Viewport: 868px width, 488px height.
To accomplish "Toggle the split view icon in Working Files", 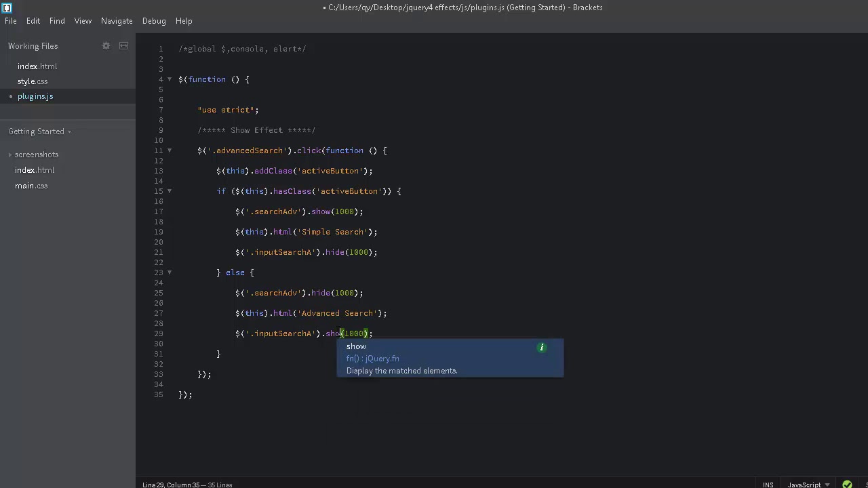I will (x=123, y=46).
